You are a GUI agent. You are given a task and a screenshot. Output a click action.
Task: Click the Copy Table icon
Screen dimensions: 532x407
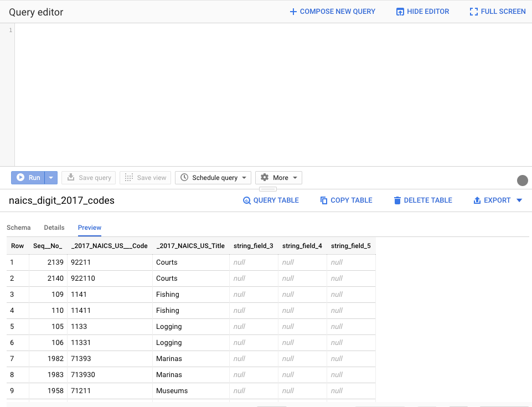click(x=324, y=200)
